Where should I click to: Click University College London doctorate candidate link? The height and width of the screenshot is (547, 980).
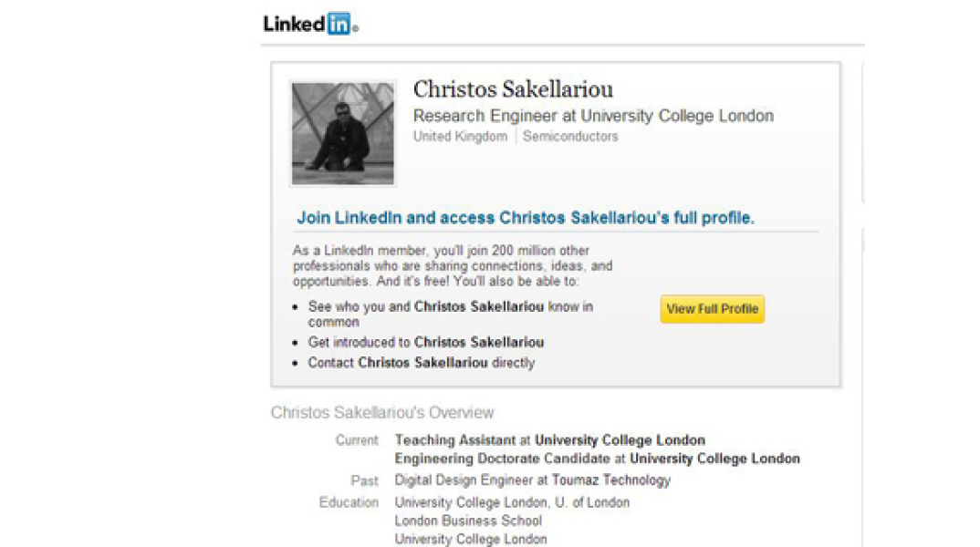point(714,459)
